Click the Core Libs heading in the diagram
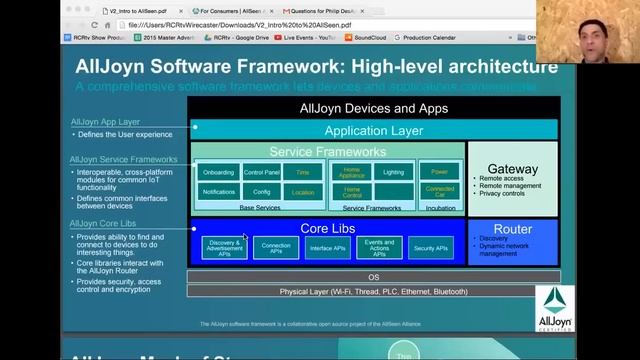Image resolution: width=640 pixels, height=360 pixels. [x=328, y=229]
